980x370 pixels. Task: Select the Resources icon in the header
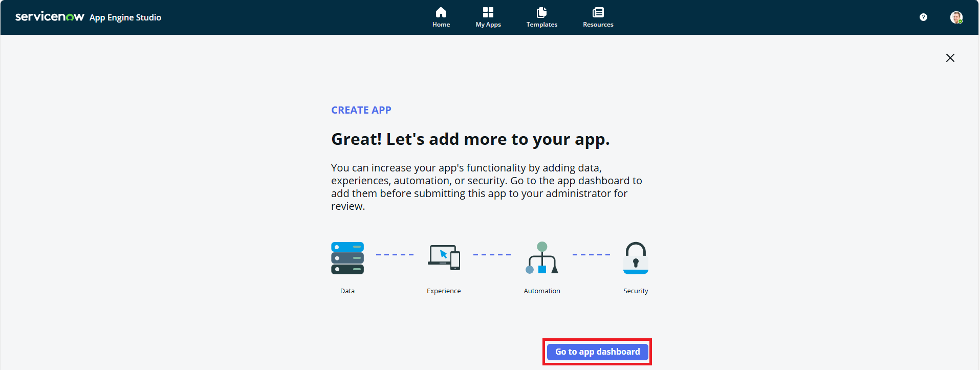598,12
